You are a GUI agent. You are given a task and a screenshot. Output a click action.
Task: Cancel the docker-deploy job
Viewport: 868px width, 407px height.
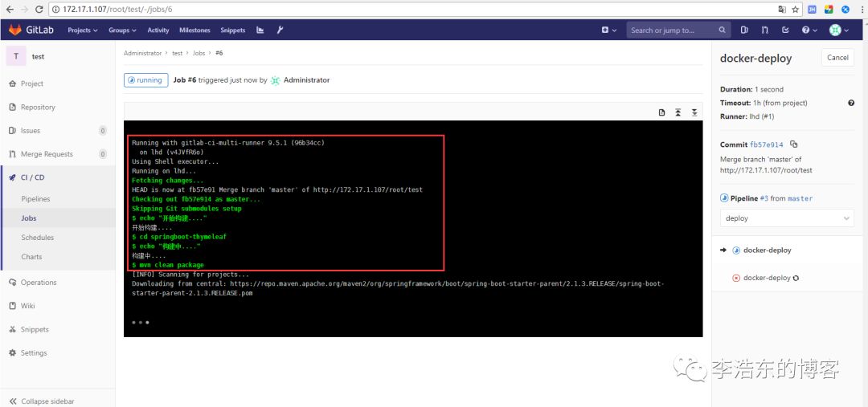click(837, 58)
